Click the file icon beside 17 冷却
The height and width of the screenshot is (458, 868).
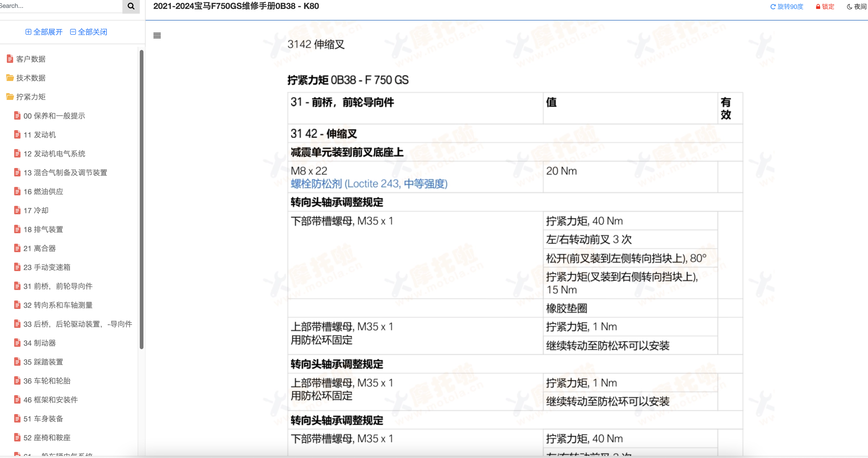(x=17, y=210)
